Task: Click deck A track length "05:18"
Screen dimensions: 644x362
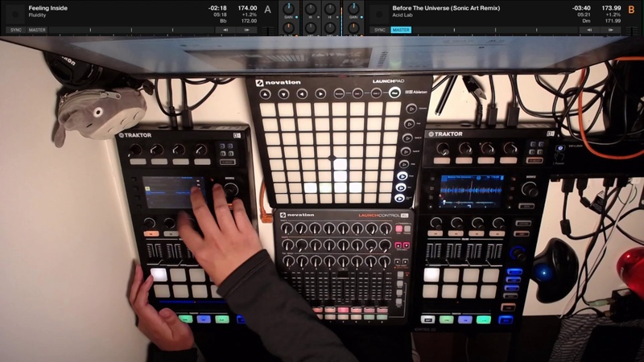Action: tap(220, 14)
